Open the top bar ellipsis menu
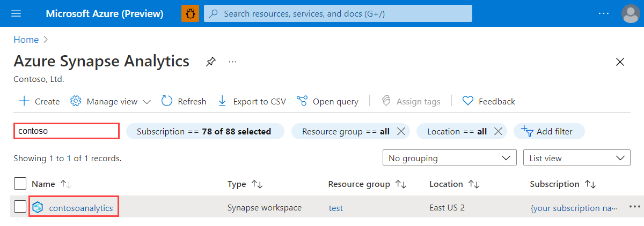 click(x=604, y=13)
